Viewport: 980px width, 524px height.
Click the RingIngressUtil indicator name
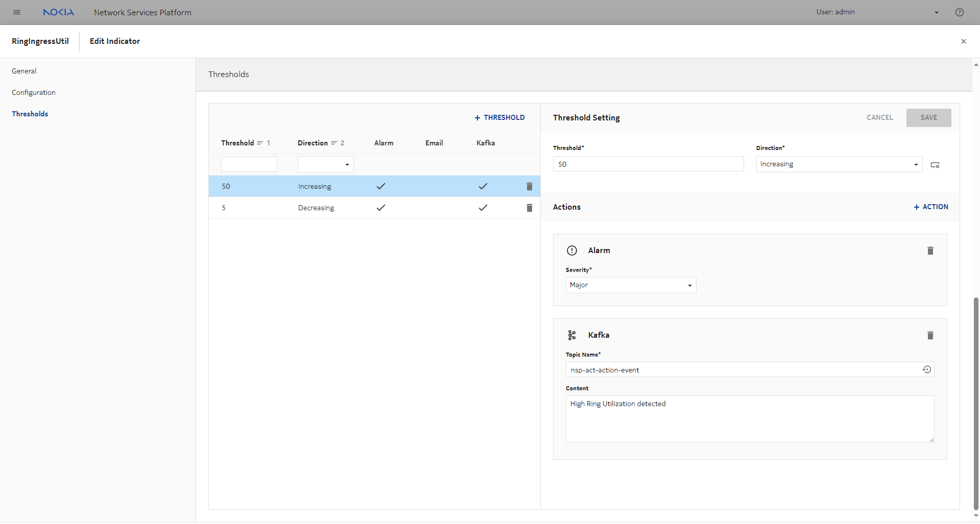coord(40,41)
